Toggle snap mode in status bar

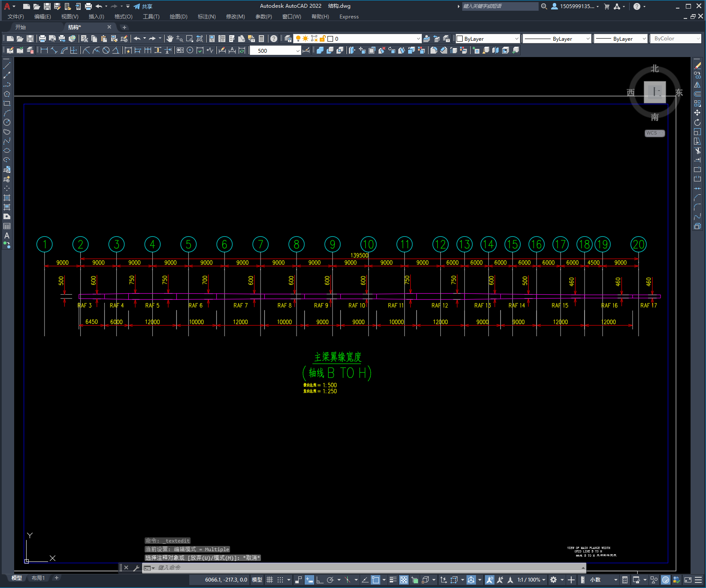click(280, 580)
